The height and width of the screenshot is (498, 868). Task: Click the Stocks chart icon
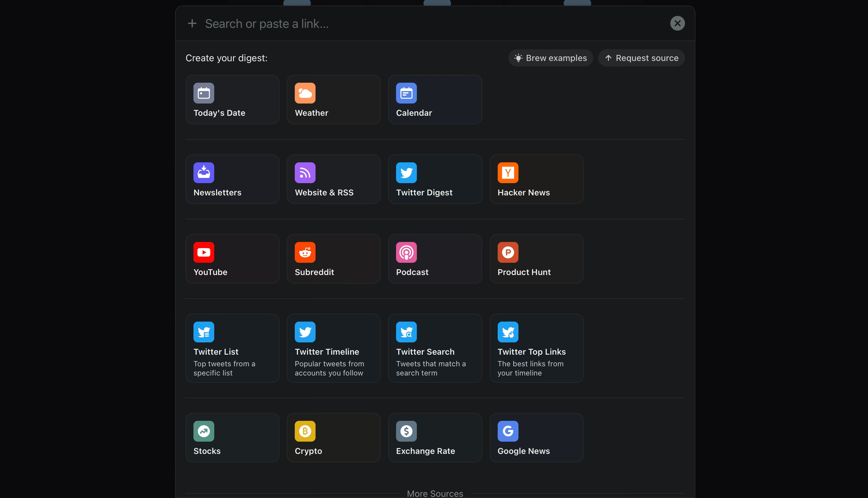[x=204, y=431]
